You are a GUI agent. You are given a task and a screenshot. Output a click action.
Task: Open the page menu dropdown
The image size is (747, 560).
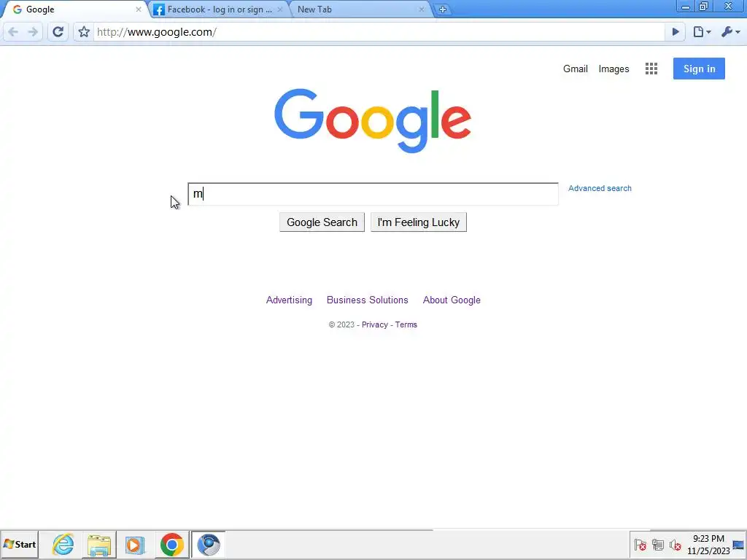702,32
